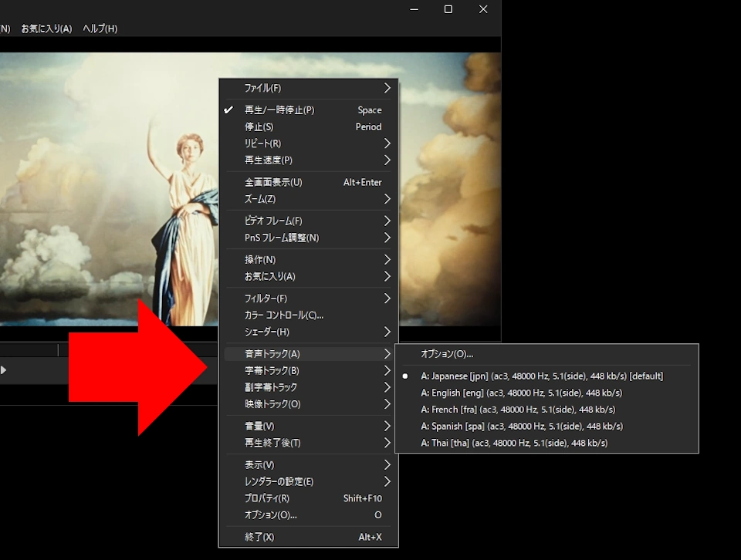Expand the 表示(V) submenu
Image resolution: width=741 pixels, height=560 pixels.
pos(309,465)
